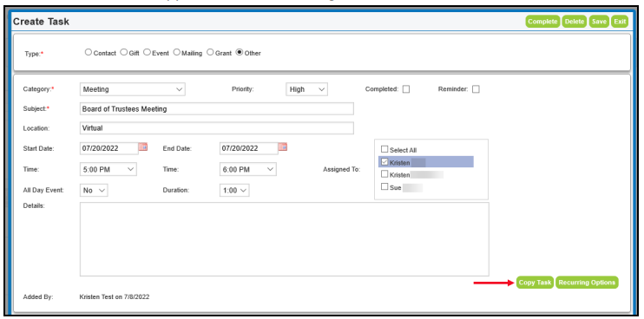The image size is (644, 319).
Task: Click into the Subject input field
Action: (217, 108)
